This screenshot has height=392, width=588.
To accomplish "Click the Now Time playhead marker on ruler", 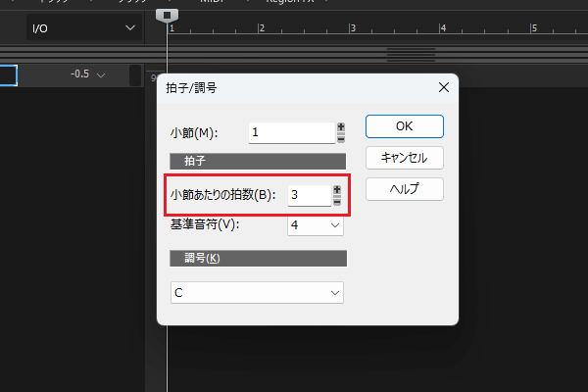I will tap(168, 15).
